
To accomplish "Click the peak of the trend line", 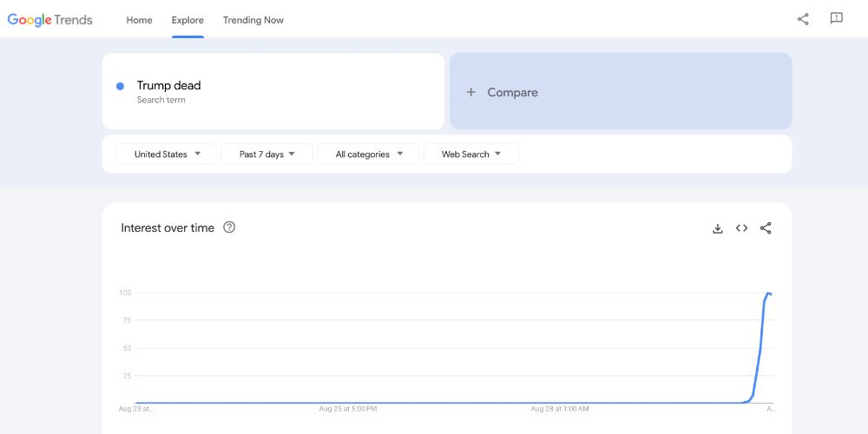I will click(768, 293).
